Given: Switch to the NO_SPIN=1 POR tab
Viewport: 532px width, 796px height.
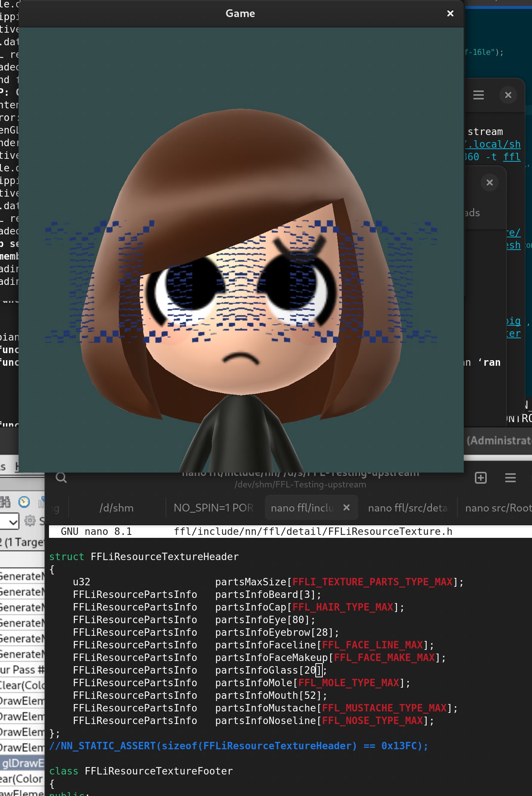Looking at the screenshot, I should [213, 508].
